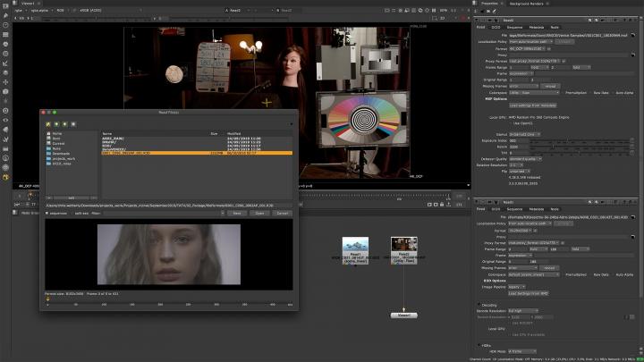Switch to Read2 Sequence tab

[x=514, y=27]
